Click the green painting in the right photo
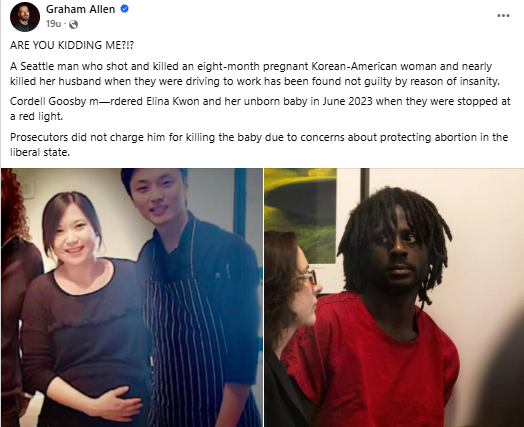Screen dimensions: 524x427 (300, 216)
